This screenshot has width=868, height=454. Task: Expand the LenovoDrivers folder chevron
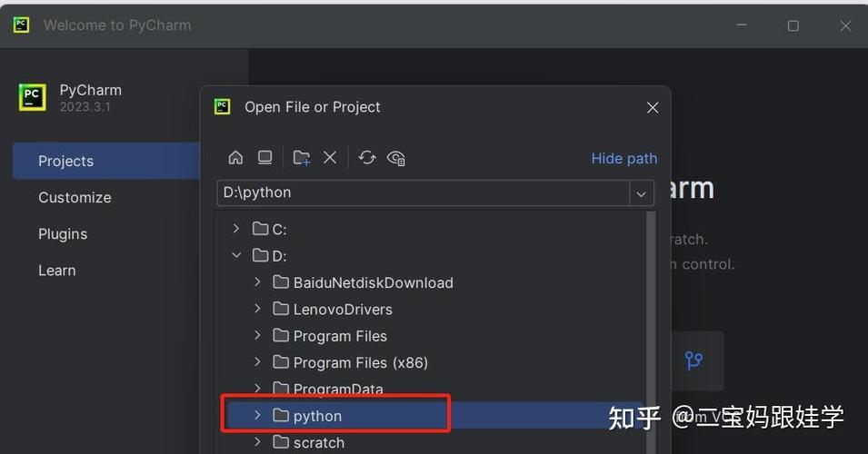pos(257,308)
